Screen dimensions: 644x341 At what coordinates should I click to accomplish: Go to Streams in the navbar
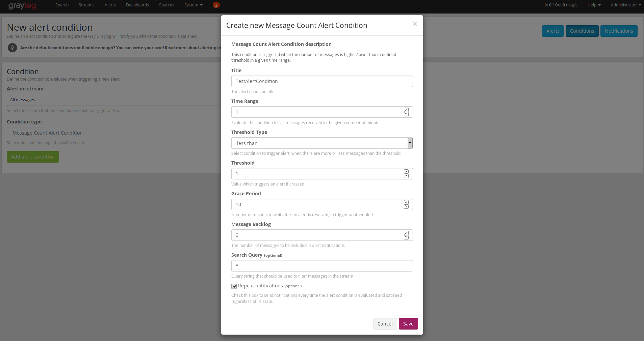point(86,5)
